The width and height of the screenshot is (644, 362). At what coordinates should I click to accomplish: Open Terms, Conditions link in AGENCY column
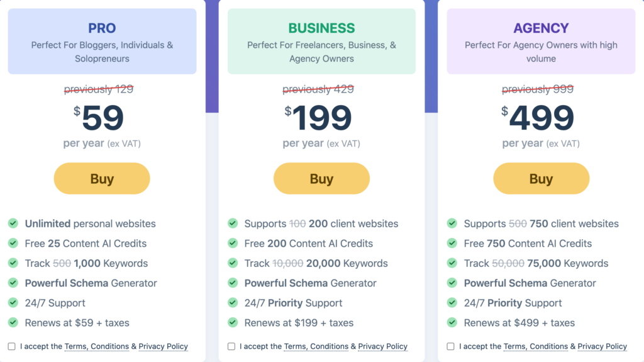536,346
